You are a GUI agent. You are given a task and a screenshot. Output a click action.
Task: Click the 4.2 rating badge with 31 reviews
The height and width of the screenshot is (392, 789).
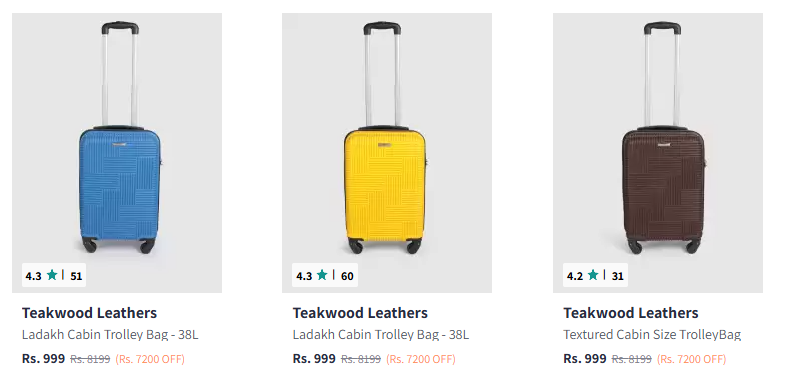pos(595,275)
